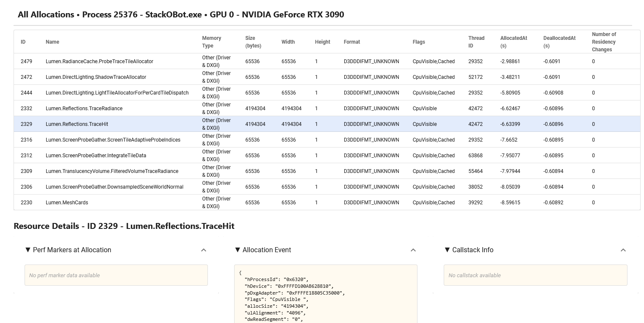Screen dimensions: 644x323
Task: Sort by Thread ID header
Action: click(x=476, y=42)
